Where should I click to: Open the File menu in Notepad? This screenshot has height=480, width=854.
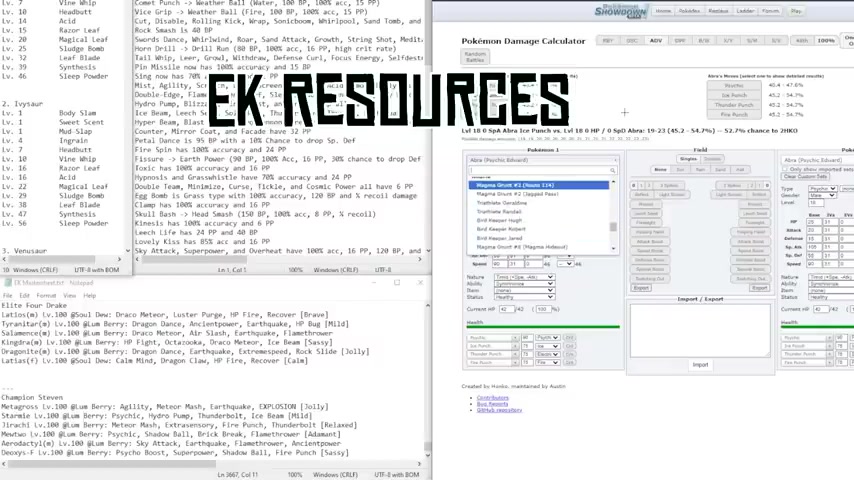coord(8,296)
